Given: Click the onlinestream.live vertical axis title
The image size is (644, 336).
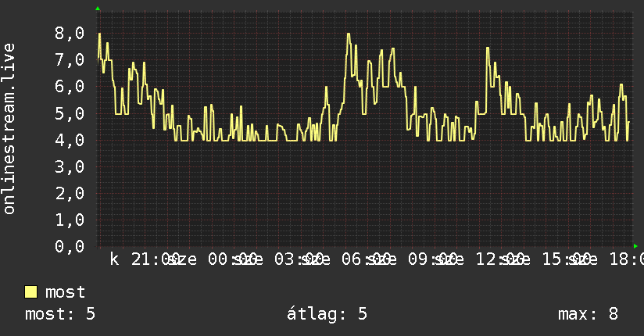Looking at the screenshot, I should coord(9,129).
